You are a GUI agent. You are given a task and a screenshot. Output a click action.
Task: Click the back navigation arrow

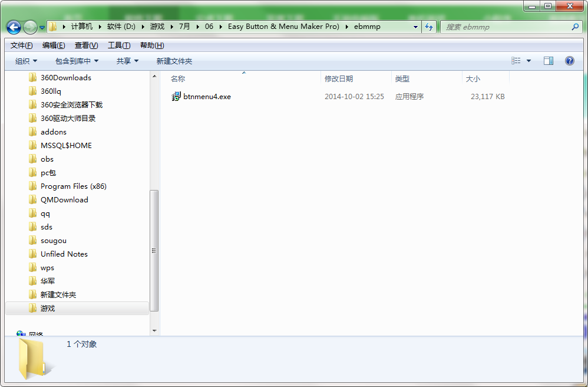tap(13, 27)
